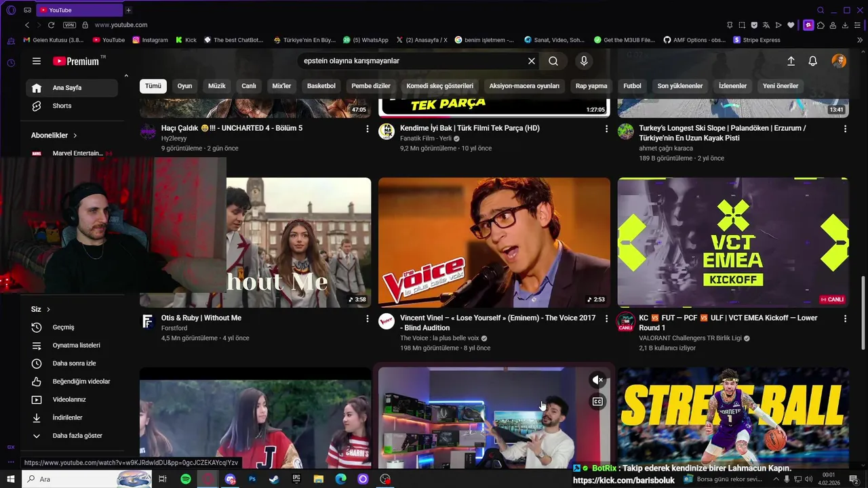Open The Voice : la plus belle voix channel

pos(439,338)
